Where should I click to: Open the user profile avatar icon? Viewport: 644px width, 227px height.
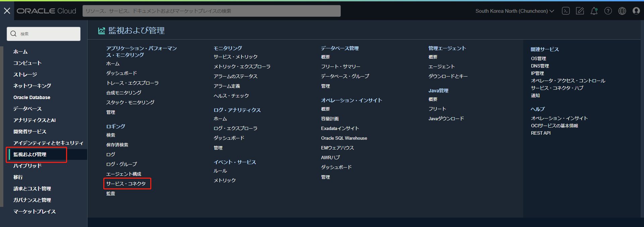(636, 11)
